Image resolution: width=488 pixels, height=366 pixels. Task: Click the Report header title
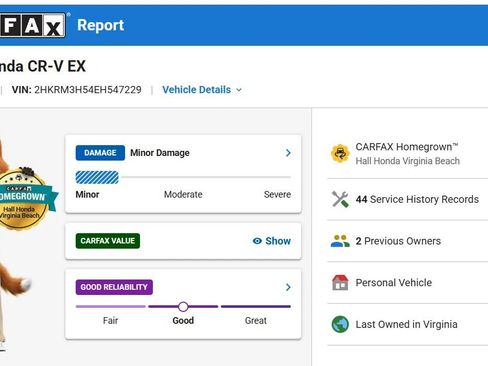pyautogui.click(x=100, y=25)
